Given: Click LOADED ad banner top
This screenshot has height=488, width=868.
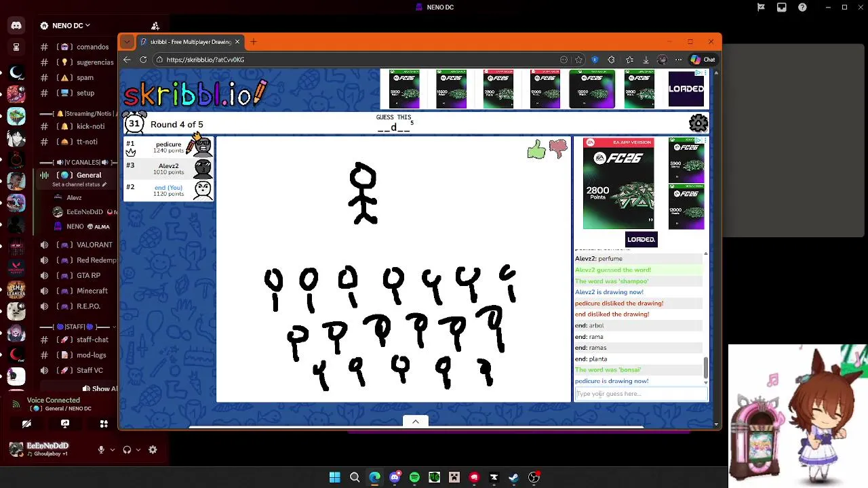Looking at the screenshot, I should 686,89.
